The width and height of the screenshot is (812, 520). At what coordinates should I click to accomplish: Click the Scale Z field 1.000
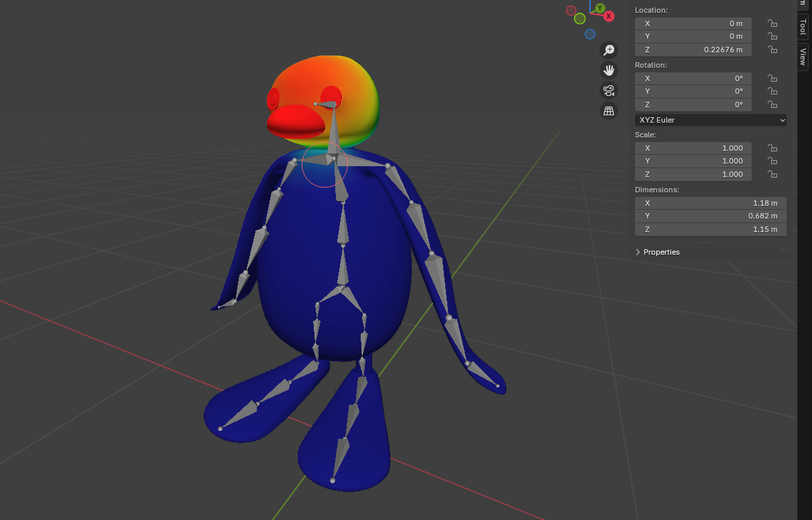click(x=693, y=174)
